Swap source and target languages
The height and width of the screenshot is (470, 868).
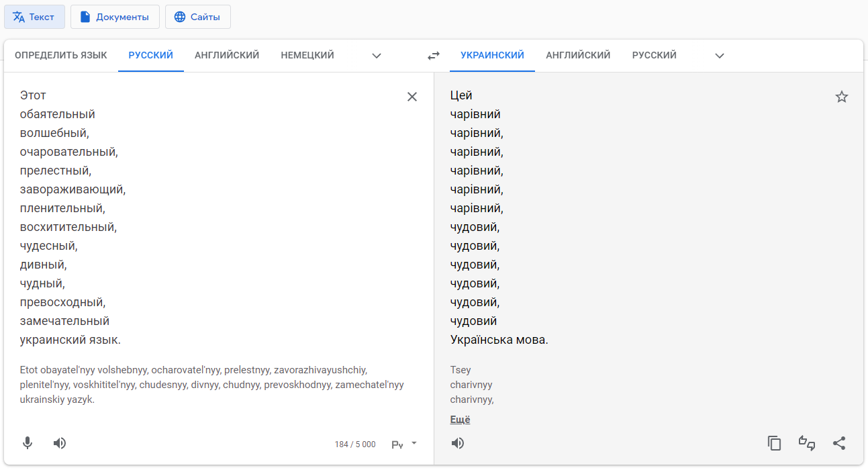point(434,56)
